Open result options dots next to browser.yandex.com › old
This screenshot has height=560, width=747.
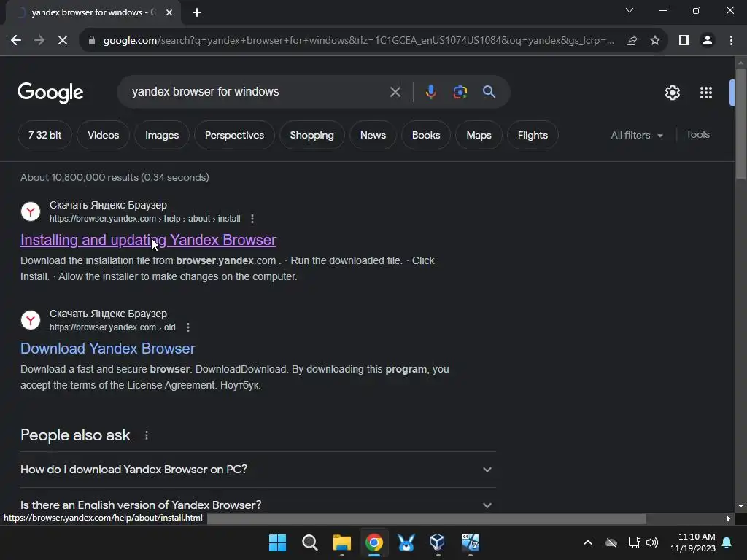[188, 327]
